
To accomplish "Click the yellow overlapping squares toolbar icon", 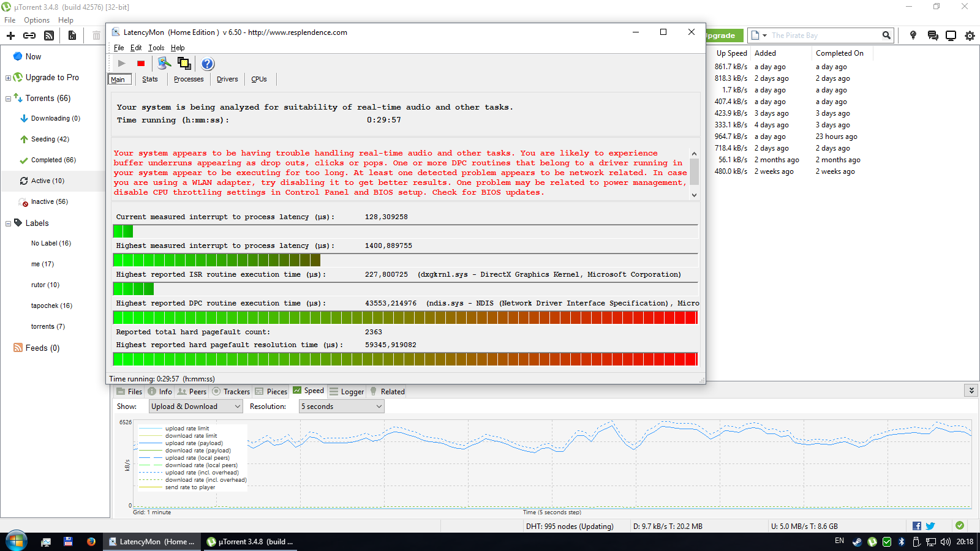I will point(184,63).
